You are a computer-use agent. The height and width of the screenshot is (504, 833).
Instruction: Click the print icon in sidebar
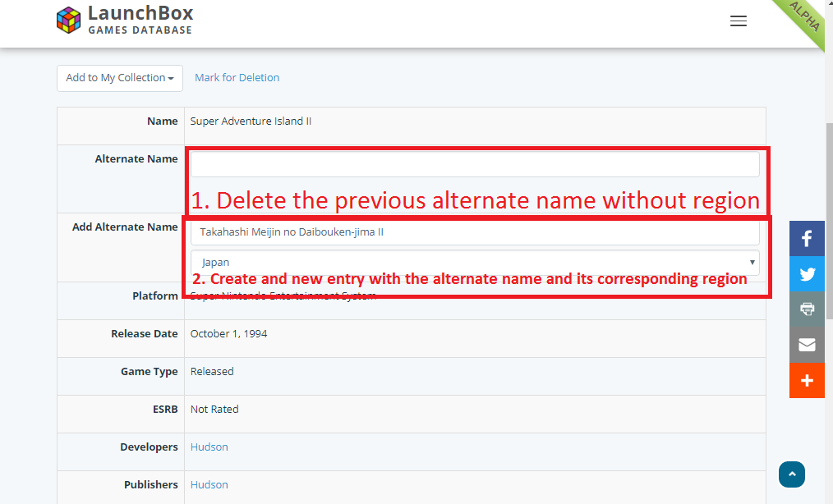[807, 309]
